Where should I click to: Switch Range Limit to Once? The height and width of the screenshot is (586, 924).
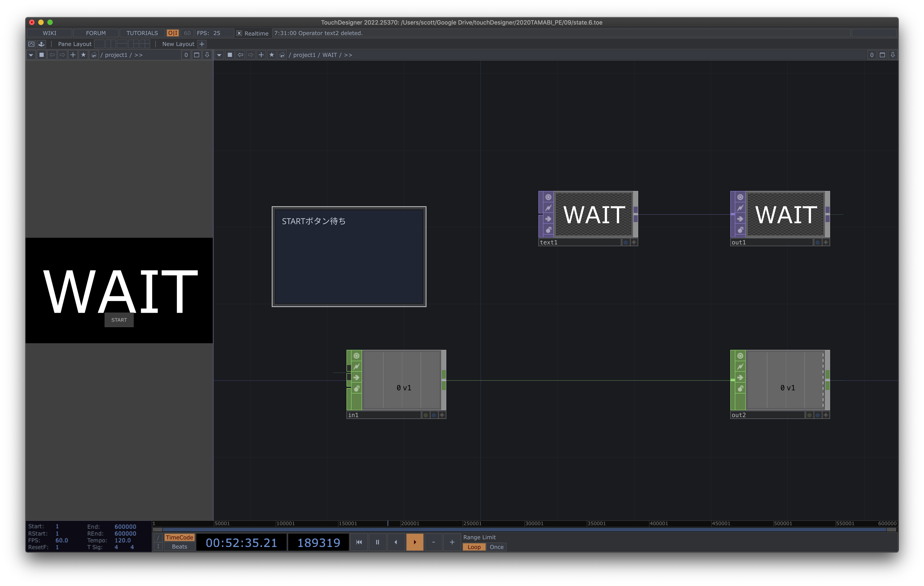click(496, 547)
